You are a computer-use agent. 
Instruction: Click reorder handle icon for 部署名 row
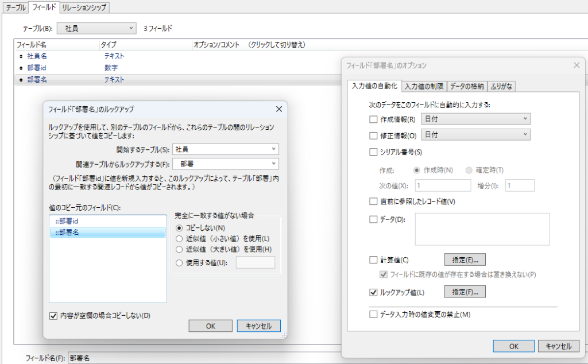(x=21, y=80)
